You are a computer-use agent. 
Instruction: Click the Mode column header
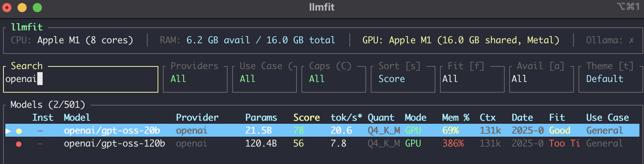[x=415, y=118]
